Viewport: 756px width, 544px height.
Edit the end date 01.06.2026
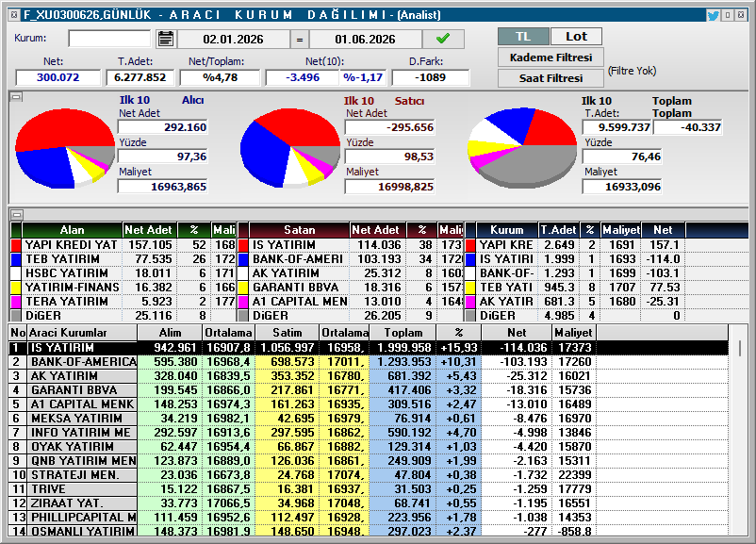tap(366, 40)
